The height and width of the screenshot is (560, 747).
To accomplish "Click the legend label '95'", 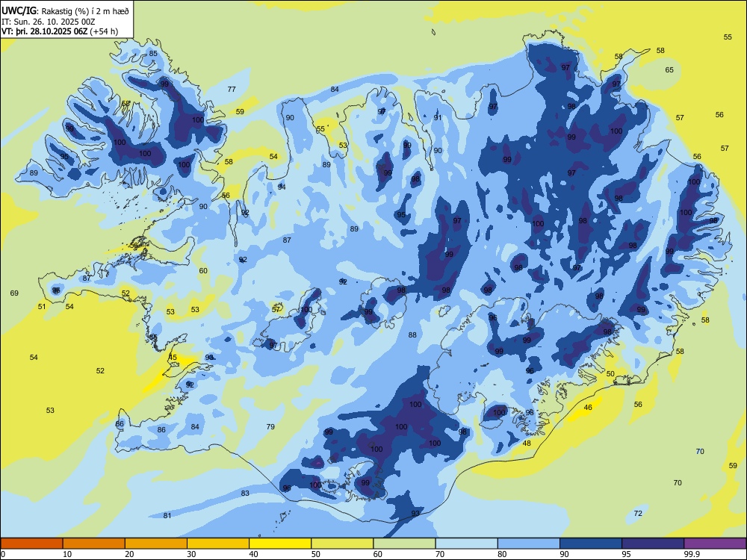I will [627, 554].
